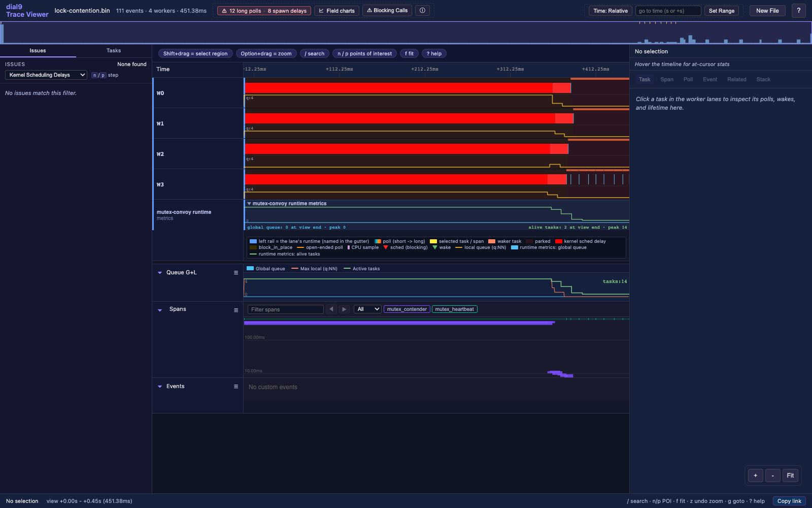Click the / search hint button
Viewport: 812px width, 508px height.
coord(315,54)
